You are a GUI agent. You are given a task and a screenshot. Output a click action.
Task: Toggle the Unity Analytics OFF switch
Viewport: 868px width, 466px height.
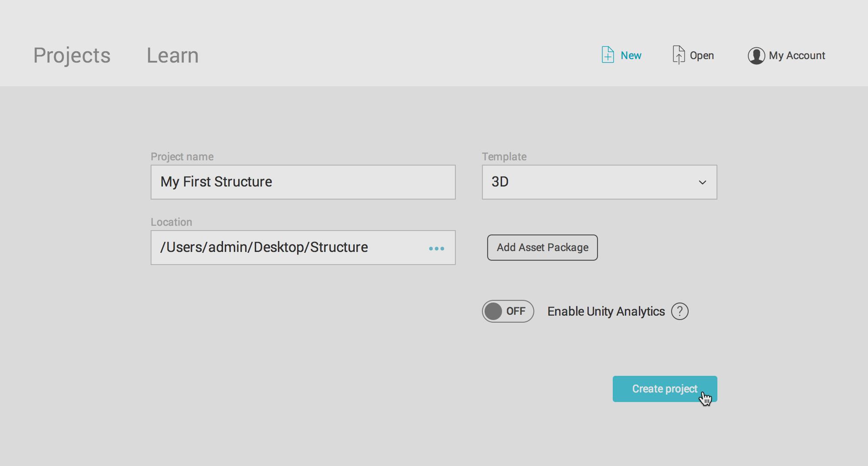pyautogui.click(x=508, y=311)
